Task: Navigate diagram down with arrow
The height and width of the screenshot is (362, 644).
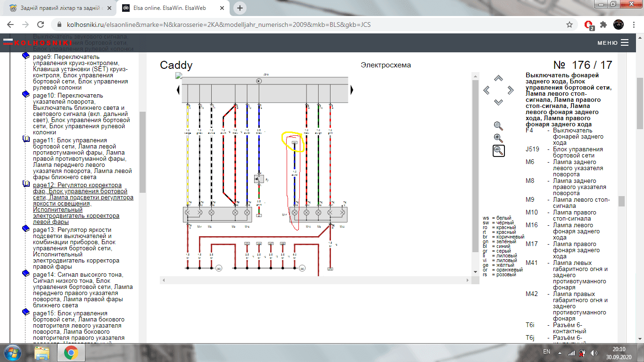Action: pyautogui.click(x=498, y=102)
